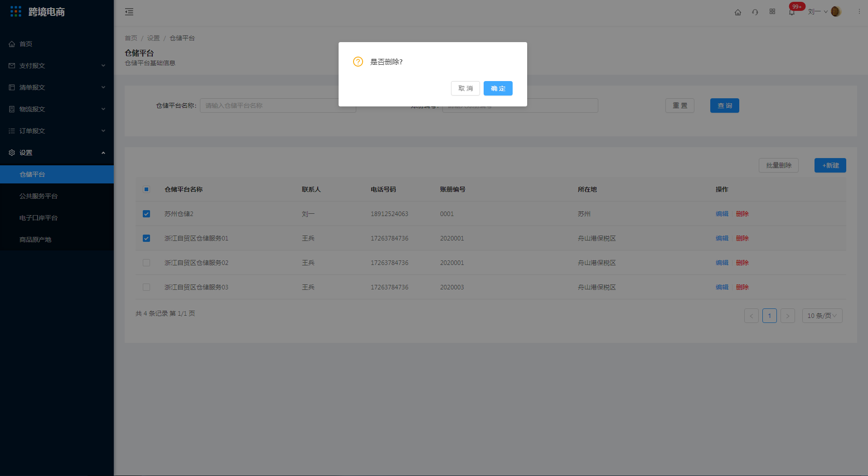Go to the previous page arrow

[x=752, y=316]
